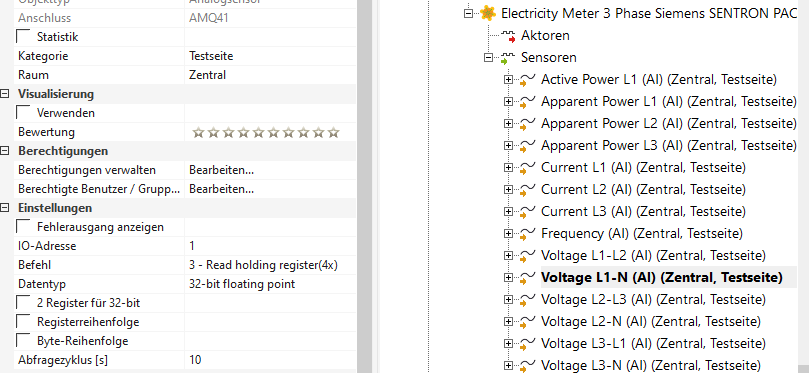The height and width of the screenshot is (373, 809).
Task: Click the Apparent Power L2 sensor icon
Action: click(x=527, y=124)
